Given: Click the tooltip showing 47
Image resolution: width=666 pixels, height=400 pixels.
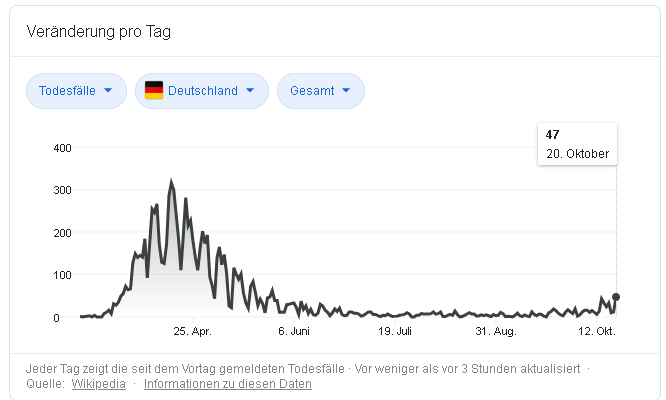Looking at the screenshot, I should pyautogui.click(x=578, y=144).
